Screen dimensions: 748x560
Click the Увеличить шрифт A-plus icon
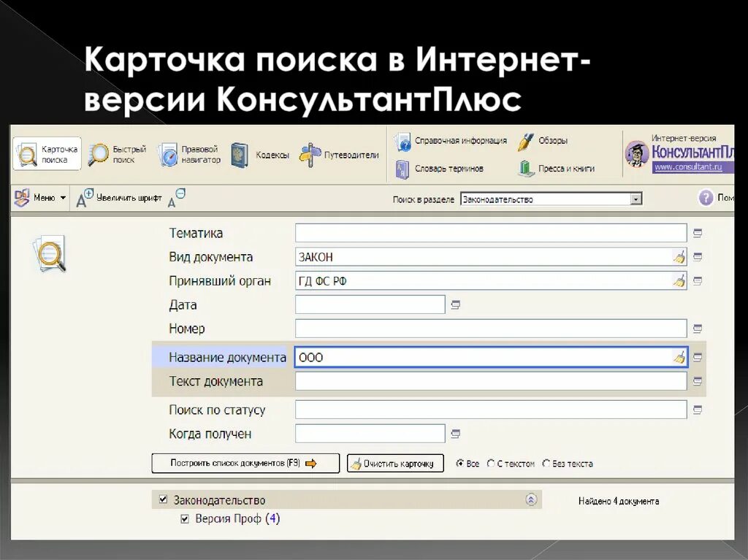[x=85, y=198]
